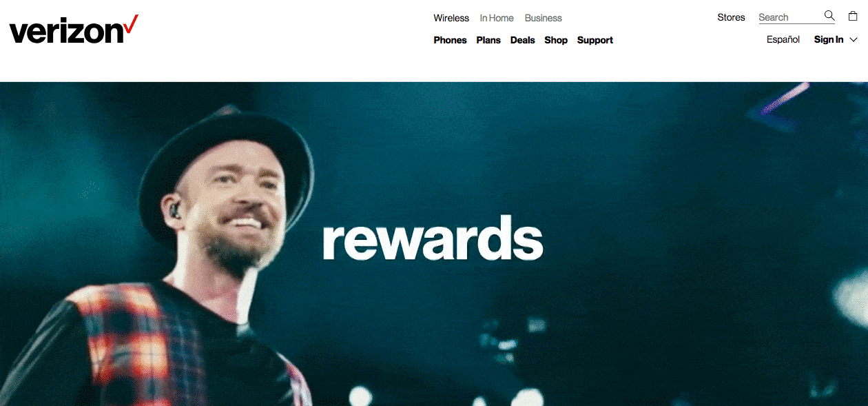868x406 pixels.
Task: Click the red checkmark in Verizon logo
Action: (131, 25)
